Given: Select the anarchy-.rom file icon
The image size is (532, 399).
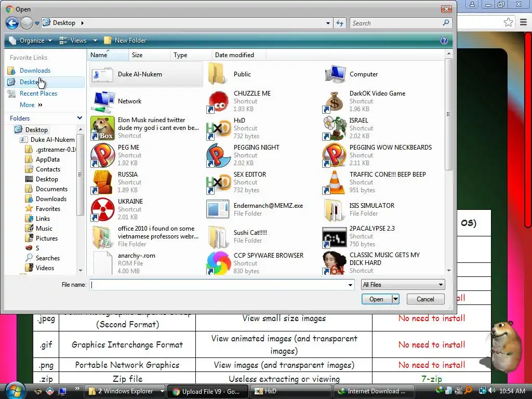Looking at the screenshot, I should click(102, 263).
